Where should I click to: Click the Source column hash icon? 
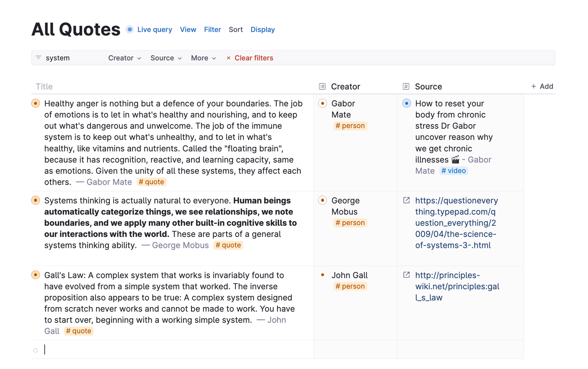point(406,87)
